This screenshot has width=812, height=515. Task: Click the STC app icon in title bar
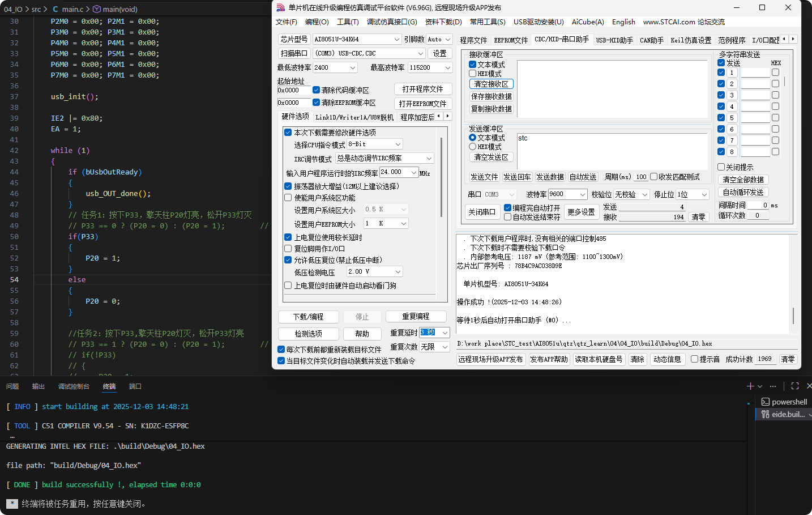tap(281, 7)
